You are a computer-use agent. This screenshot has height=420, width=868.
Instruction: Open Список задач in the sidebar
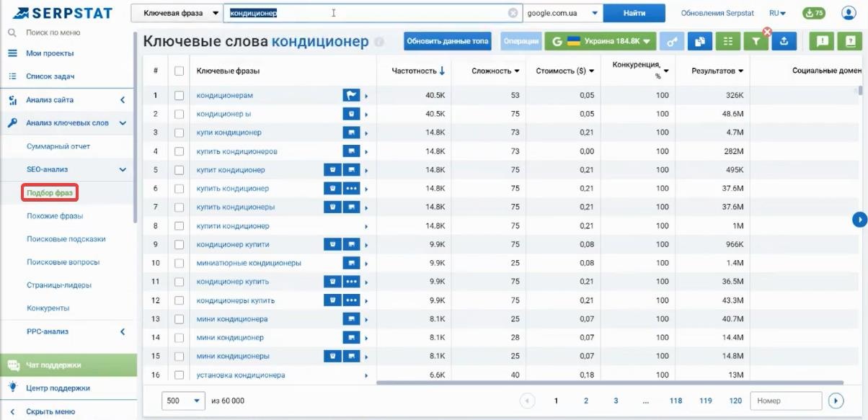50,76
